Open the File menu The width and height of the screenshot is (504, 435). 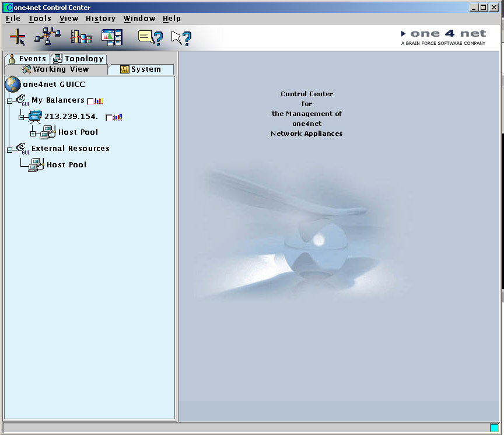pyautogui.click(x=13, y=19)
